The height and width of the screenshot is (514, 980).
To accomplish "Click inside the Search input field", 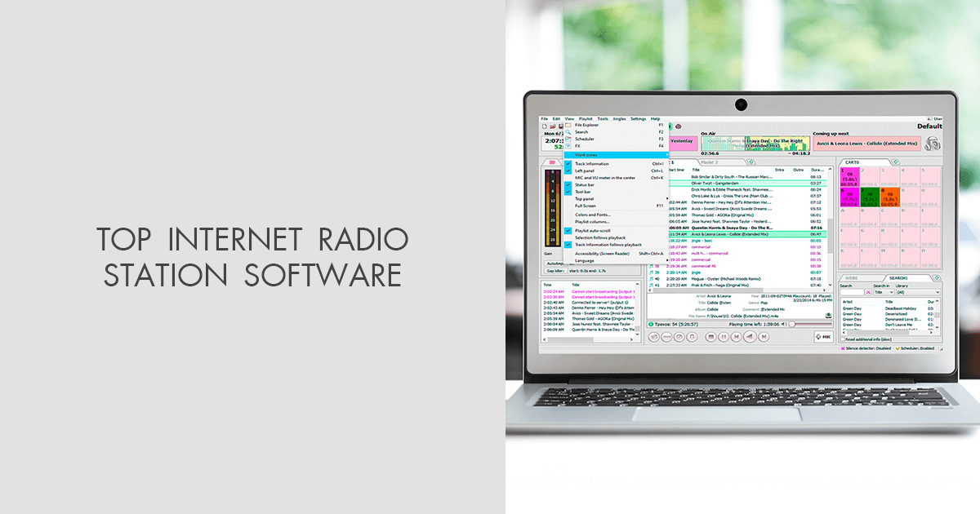I will pyautogui.click(x=852, y=292).
